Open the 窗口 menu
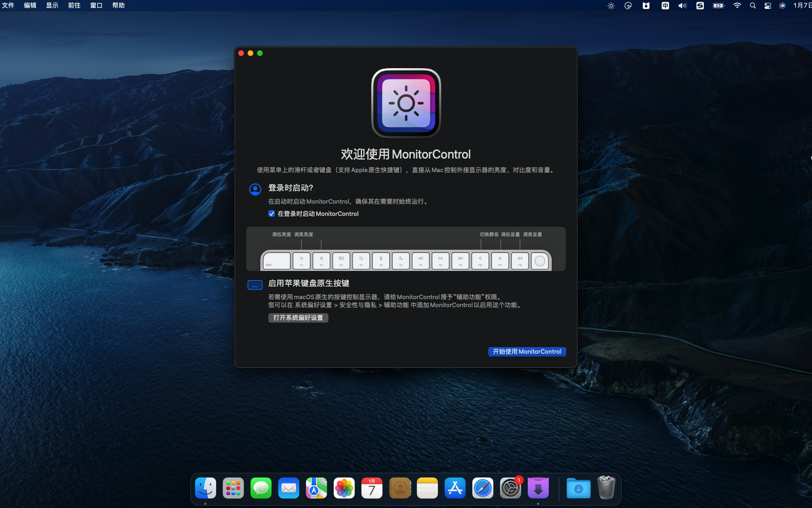Screen dimensions: 812x508 click(96, 6)
